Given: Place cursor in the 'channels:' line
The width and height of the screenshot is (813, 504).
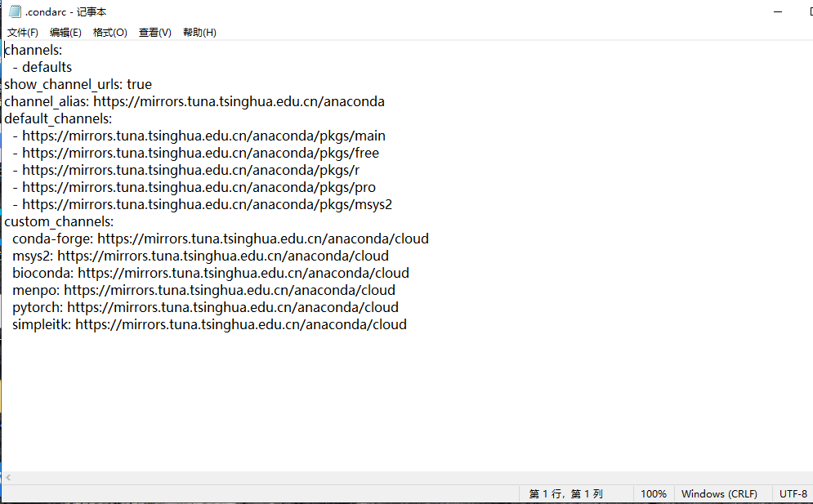Looking at the screenshot, I should pos(34,51).
